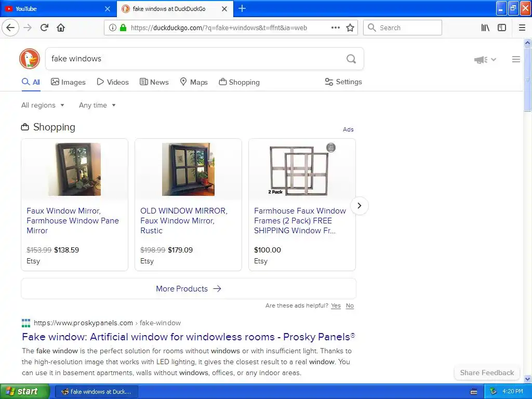Image resolution: width=532 pixels, height=399 pixels.
Task: Click the green secure padlock icon
Action: coord(123,28)
